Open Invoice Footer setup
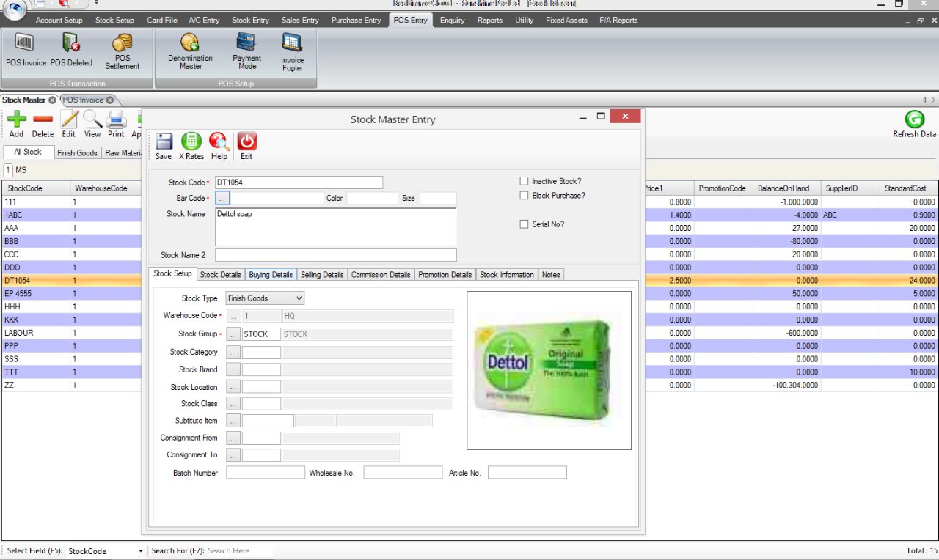Screen dimensions: 939x560 [292, 50]
